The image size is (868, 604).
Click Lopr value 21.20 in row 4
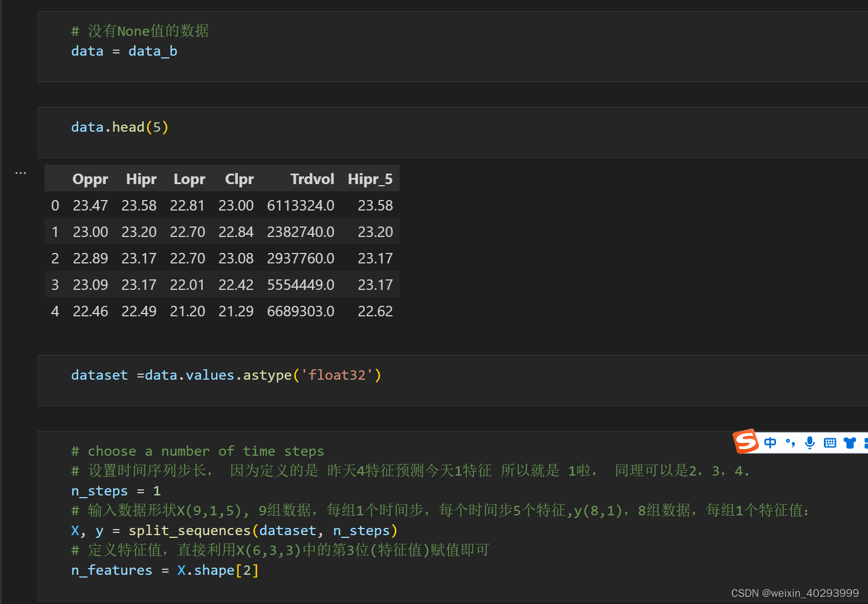tap(187, 311)
